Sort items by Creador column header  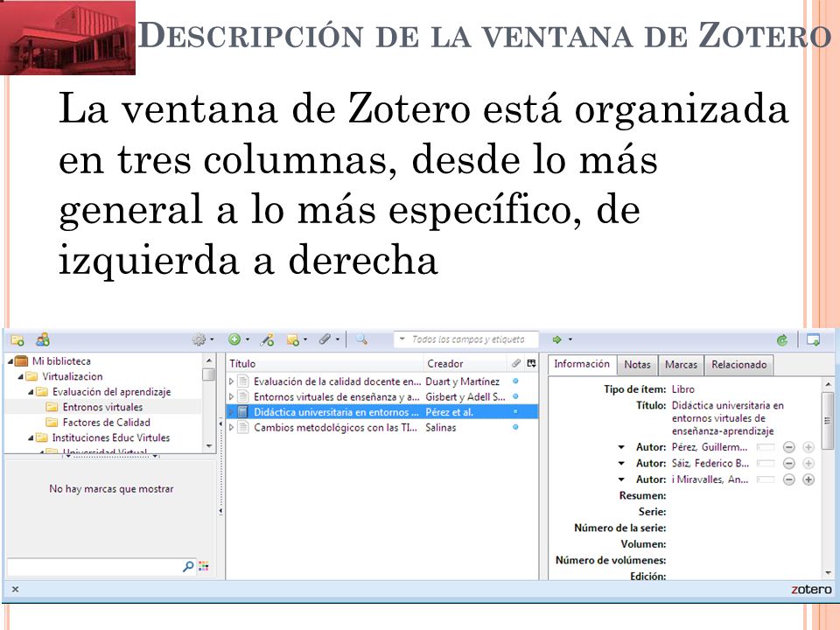pos(465,363)
